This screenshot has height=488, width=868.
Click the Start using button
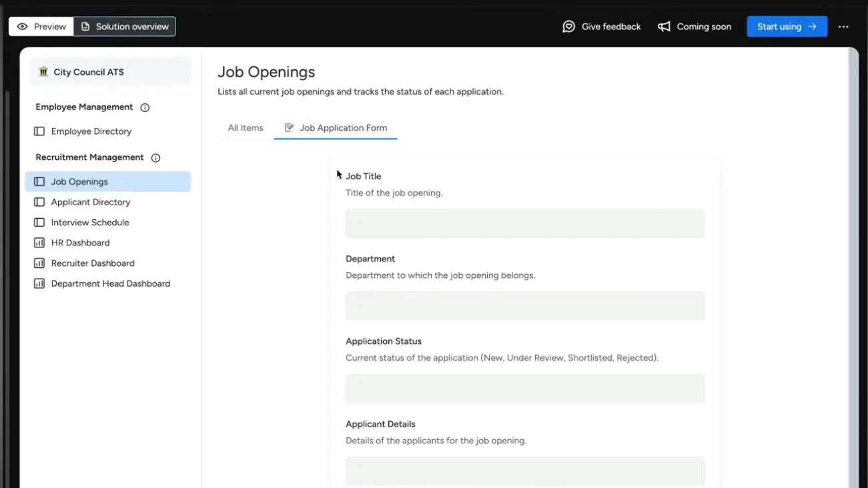tap(787, 27)
